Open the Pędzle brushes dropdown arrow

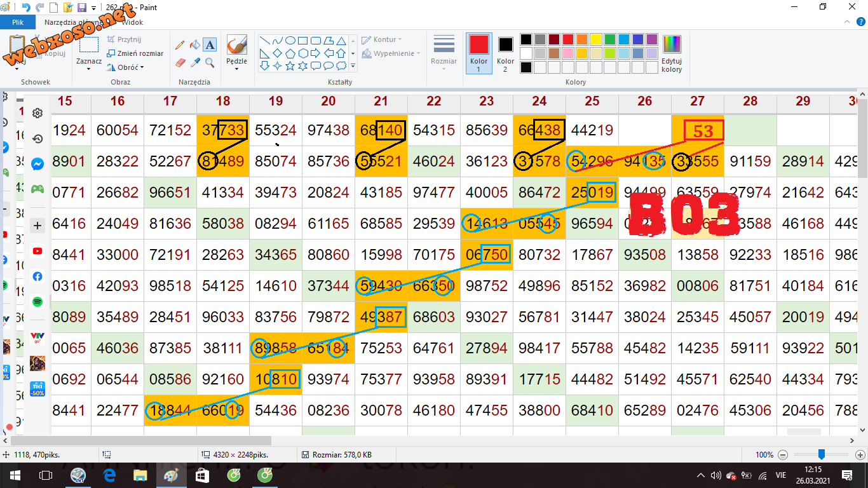236,69
